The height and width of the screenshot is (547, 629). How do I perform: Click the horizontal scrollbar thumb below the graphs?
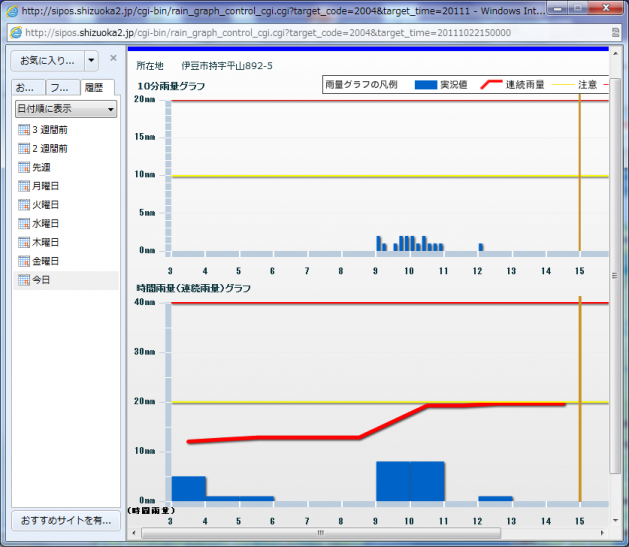pos(321,533)
